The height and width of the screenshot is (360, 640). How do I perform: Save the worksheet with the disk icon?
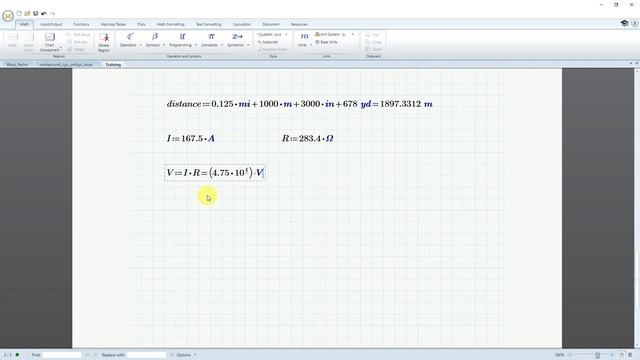pos(36,13)
